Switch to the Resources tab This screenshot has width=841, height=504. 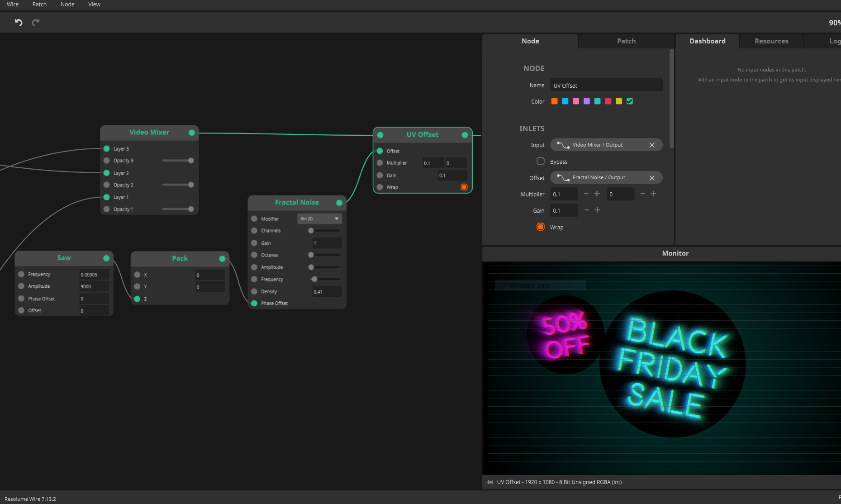click(x=771, y=41)
